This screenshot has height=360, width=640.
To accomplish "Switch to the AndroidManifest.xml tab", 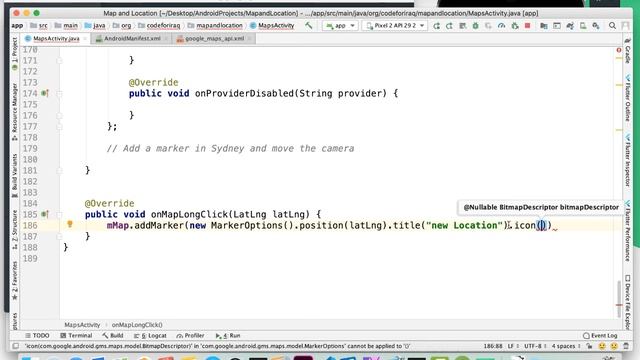I will click(x=132, y=38).
